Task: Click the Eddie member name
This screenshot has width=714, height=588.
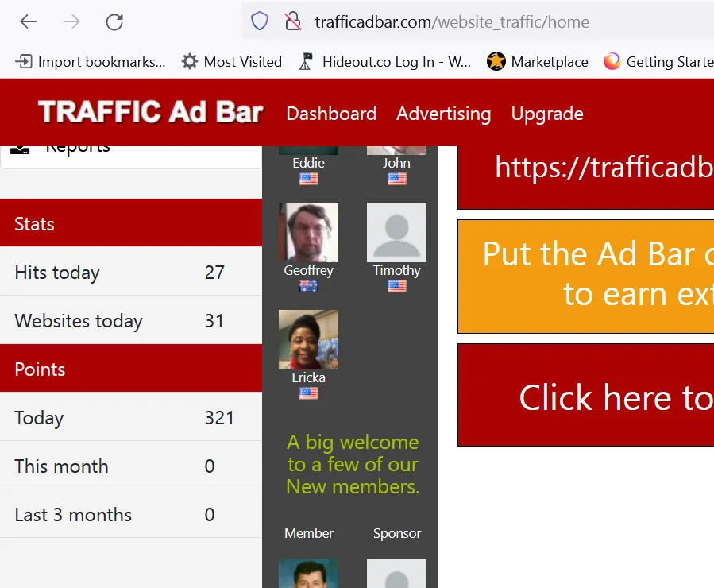Action: (x=308, y=163)
